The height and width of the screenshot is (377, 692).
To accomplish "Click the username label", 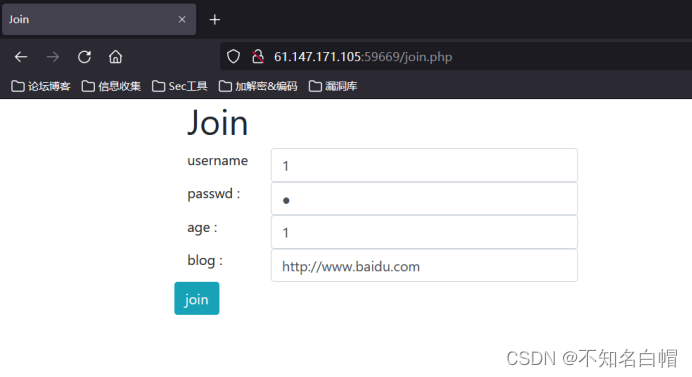I will [x=218, y=161].
